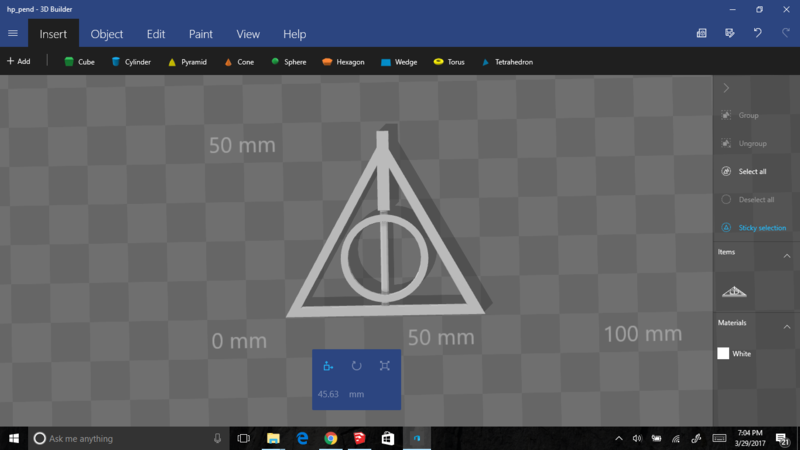Open the Windows Store from taskbar

pos(388,438)
